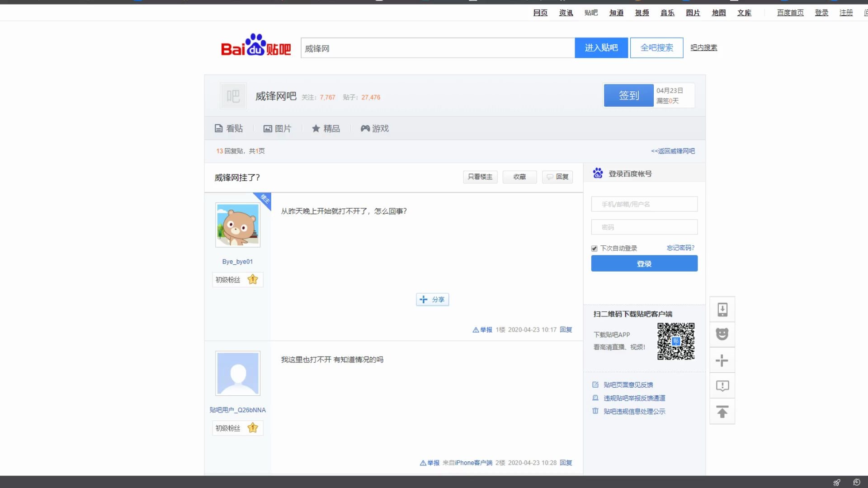Select 文库 in top navigation
The image size is (868, 488).
(744, 13)
